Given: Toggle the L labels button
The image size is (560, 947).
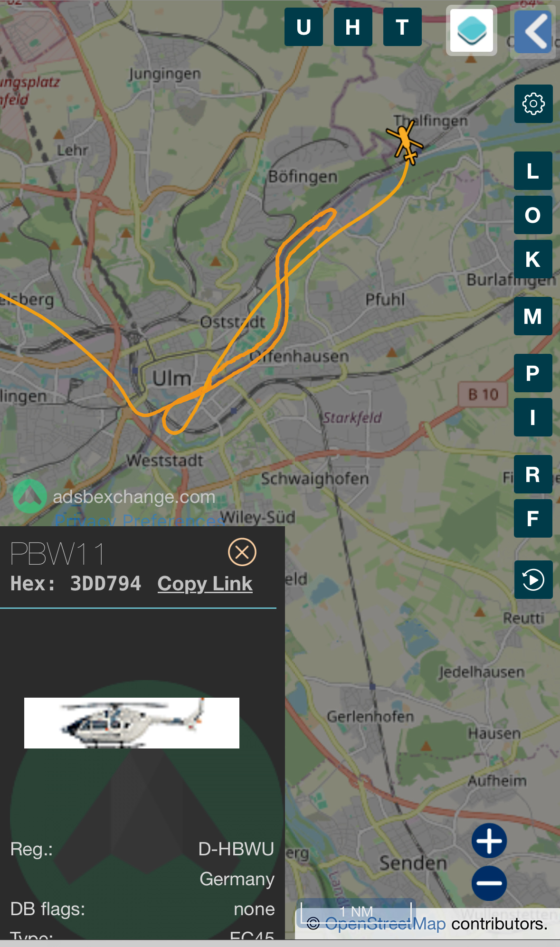Looking at the screenshot, I should 533,170.
